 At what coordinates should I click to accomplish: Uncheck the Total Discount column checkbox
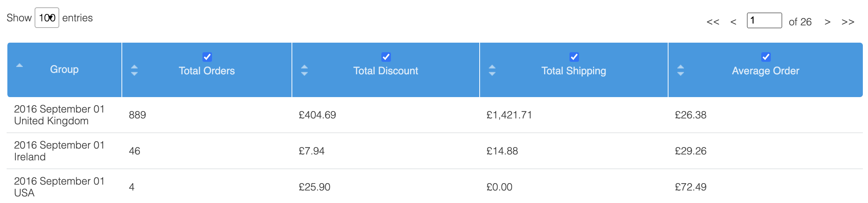pyautogui.click(x=386, y=57)
